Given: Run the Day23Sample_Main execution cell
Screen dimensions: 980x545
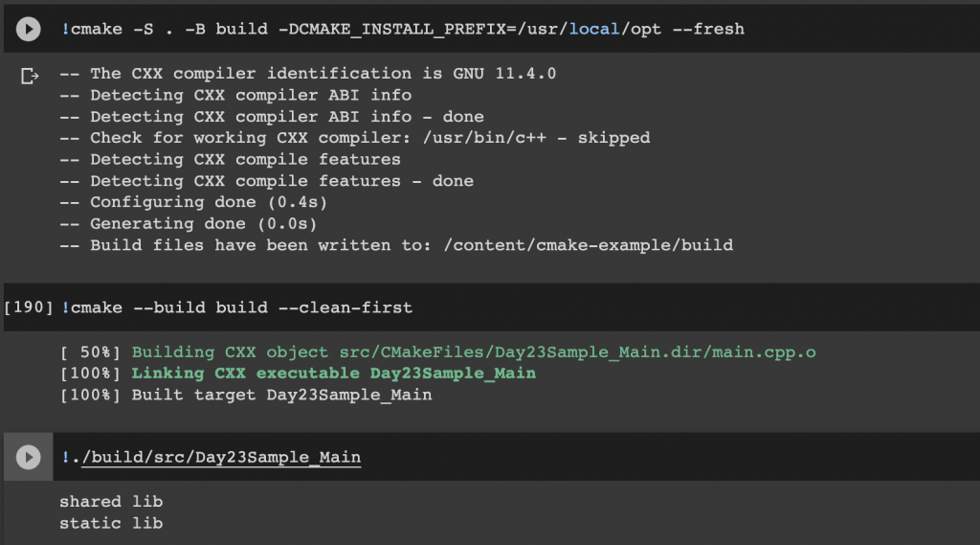Looking at the screenshot, I should [28, 457].
